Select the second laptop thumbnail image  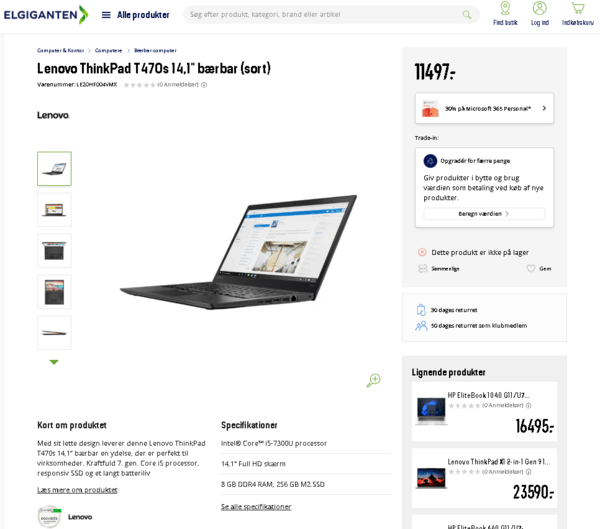tap(54, 210)
